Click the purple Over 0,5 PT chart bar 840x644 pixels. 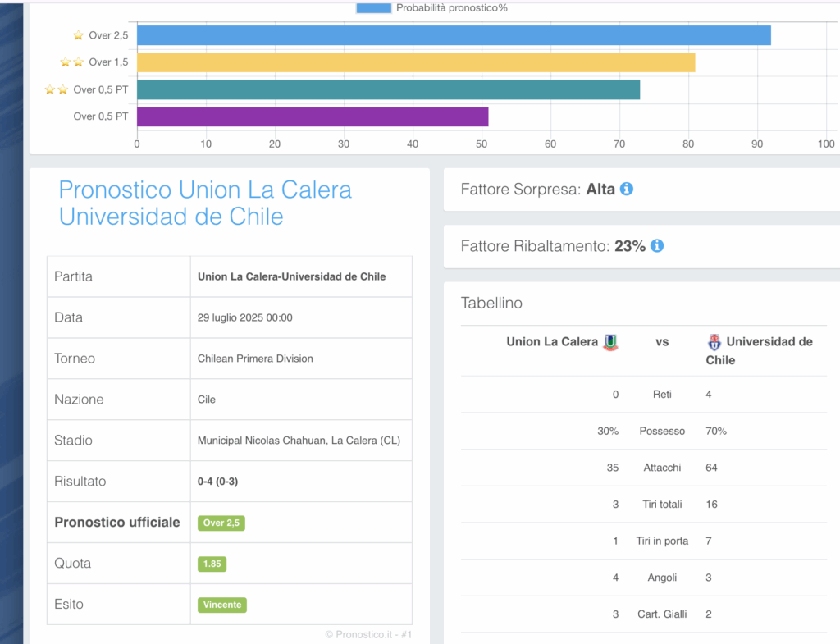313,116
